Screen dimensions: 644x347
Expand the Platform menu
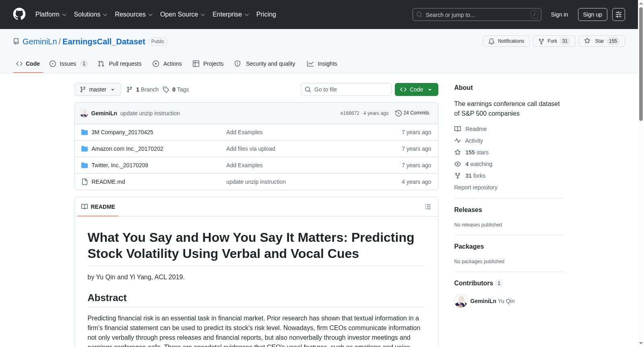(51, 15)
